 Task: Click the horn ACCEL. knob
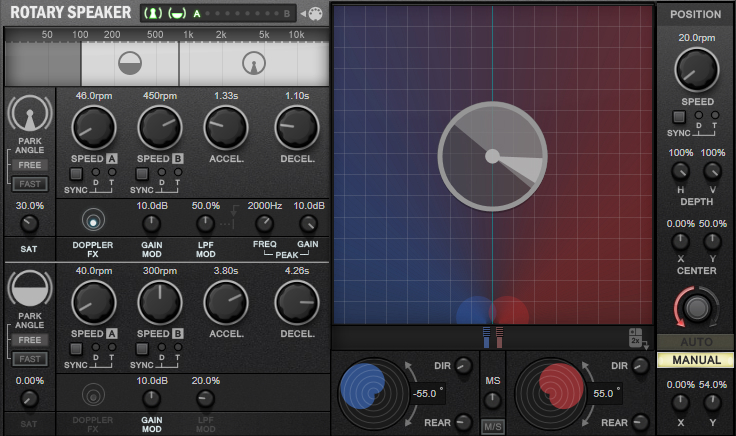coord(225,128)
